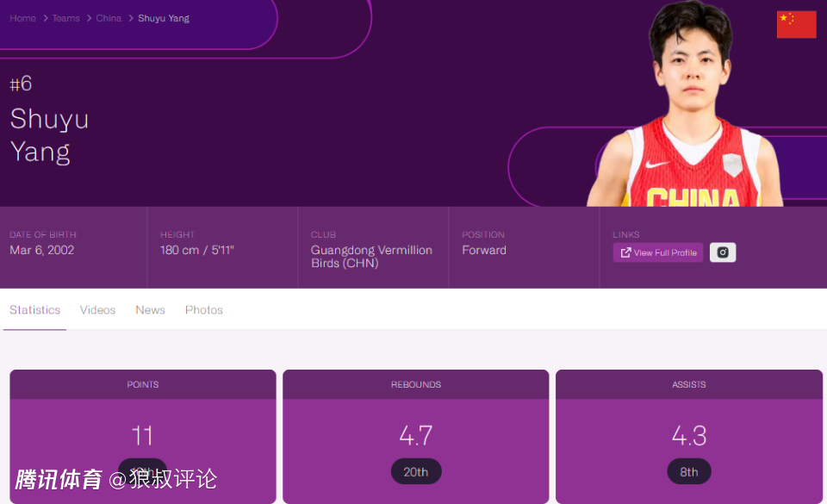The width and height of the screenshot is (827, 504).
Task: Click the China flag icon
Action: point(796,24)
